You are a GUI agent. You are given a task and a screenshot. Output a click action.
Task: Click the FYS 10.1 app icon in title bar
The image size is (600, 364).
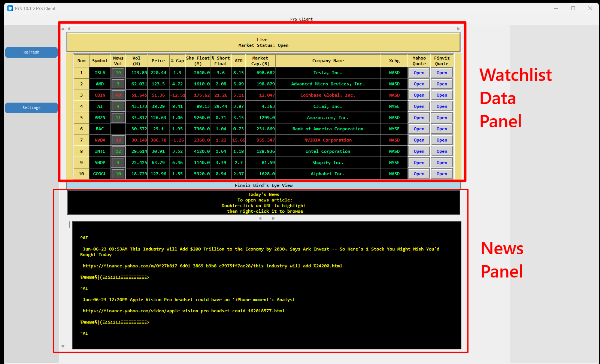point(10,8)
